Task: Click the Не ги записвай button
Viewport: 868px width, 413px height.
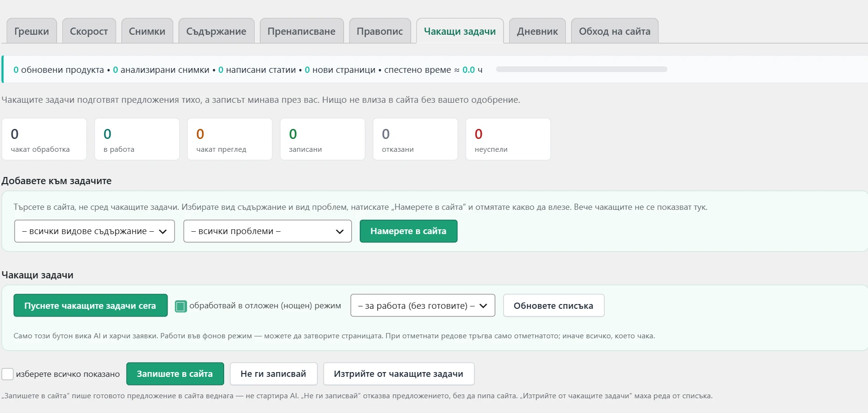Action: 273,374
